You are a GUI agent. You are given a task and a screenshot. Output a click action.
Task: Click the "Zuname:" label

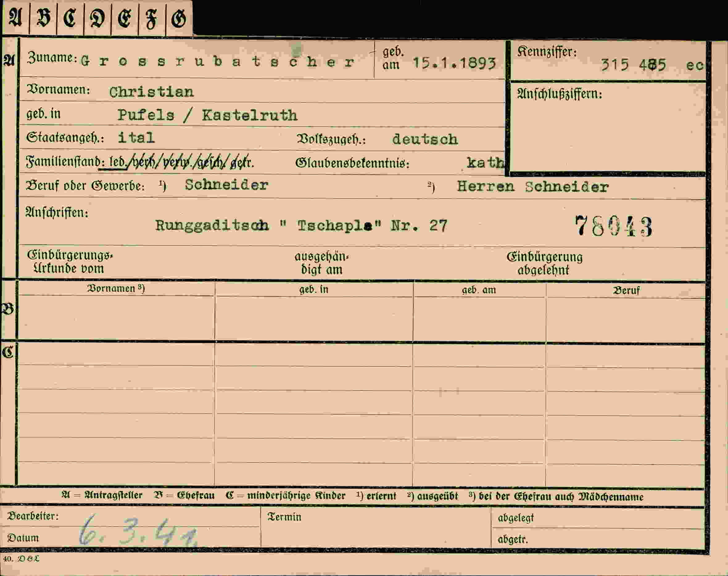coord(52,58)
